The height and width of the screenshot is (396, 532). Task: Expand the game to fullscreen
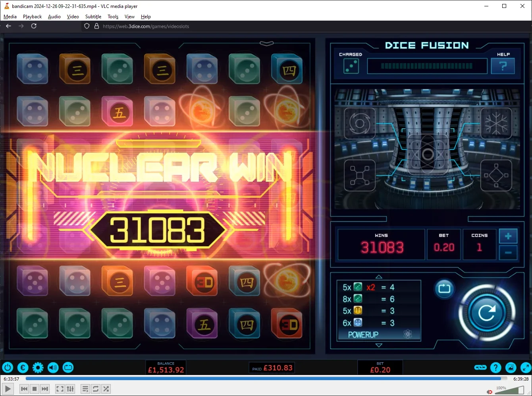point(526,368)
